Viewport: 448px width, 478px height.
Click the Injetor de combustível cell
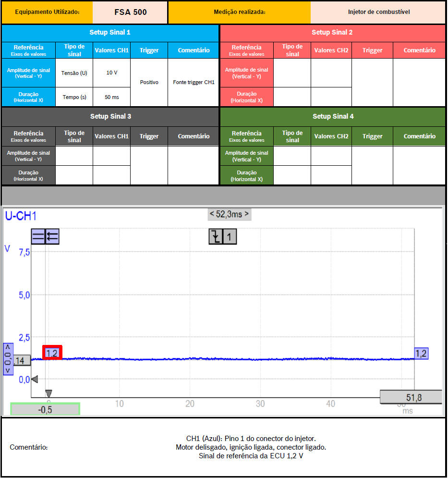[x=378, y=12]
